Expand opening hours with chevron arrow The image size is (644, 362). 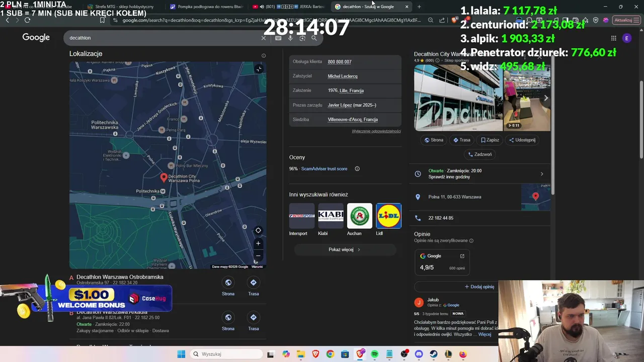[542, 174]
